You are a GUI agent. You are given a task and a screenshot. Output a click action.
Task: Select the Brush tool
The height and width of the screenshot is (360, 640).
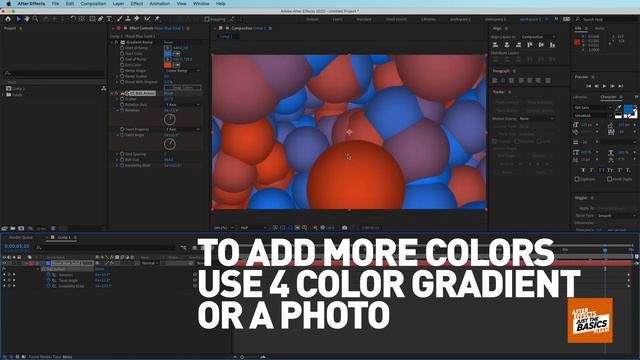tap(120, 19)
